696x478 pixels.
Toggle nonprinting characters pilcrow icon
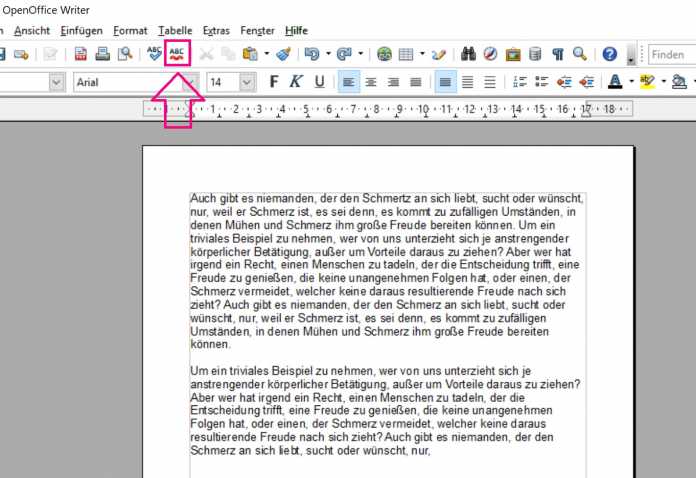click(x=557, y=54)
